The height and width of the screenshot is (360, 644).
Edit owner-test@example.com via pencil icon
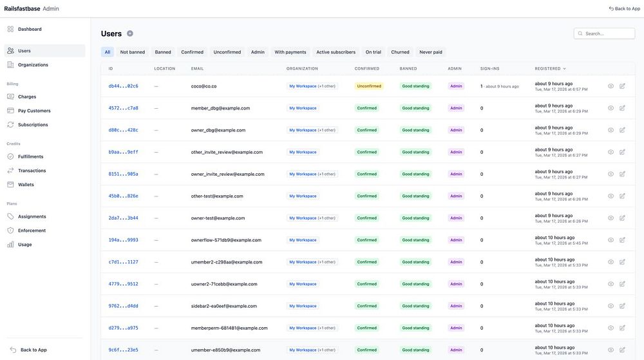[622, 218]
